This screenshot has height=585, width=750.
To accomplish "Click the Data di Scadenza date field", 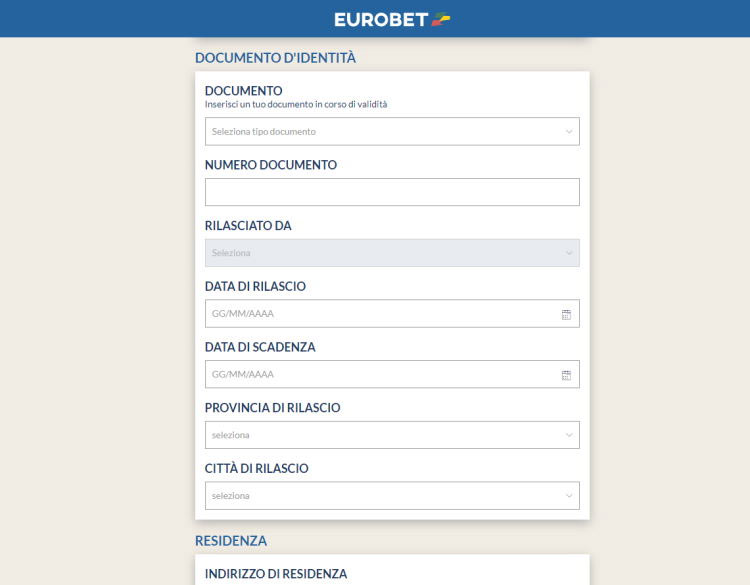I will (380, 375).
